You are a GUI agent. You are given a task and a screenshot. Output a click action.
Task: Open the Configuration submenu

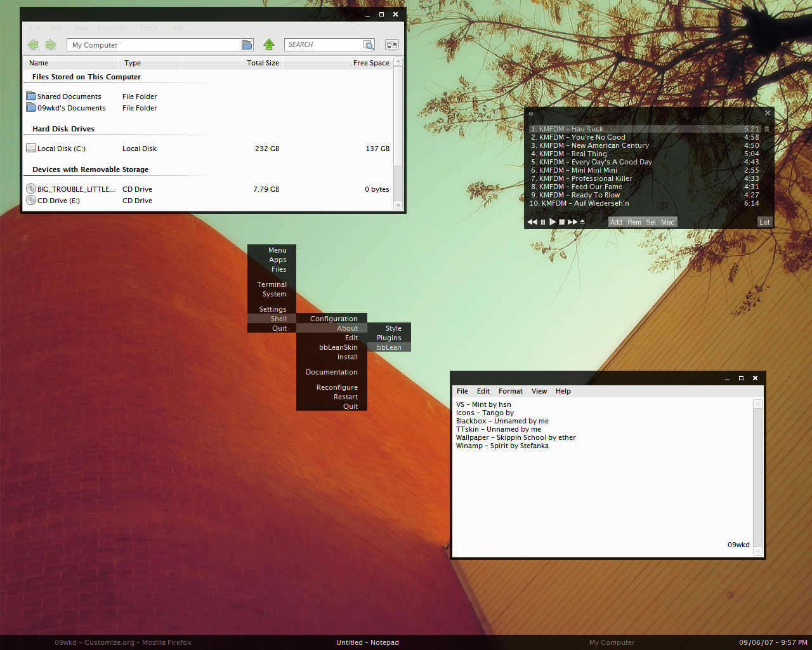(x=332, y=319)
